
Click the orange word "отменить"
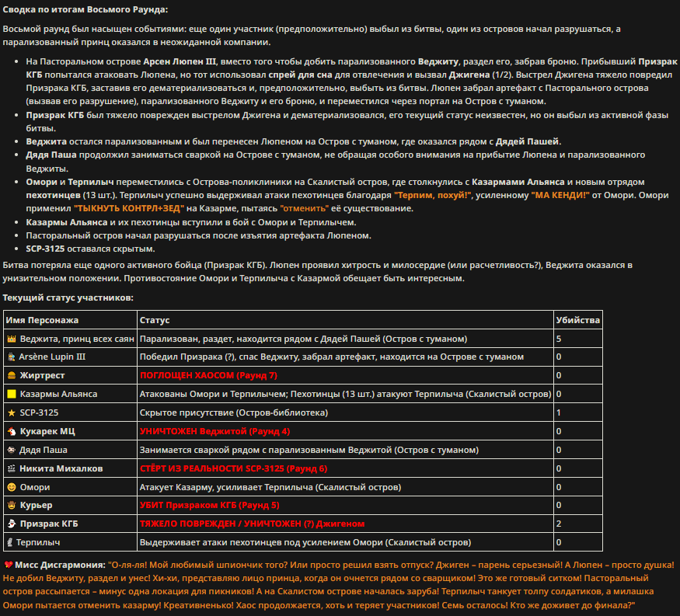305,208
